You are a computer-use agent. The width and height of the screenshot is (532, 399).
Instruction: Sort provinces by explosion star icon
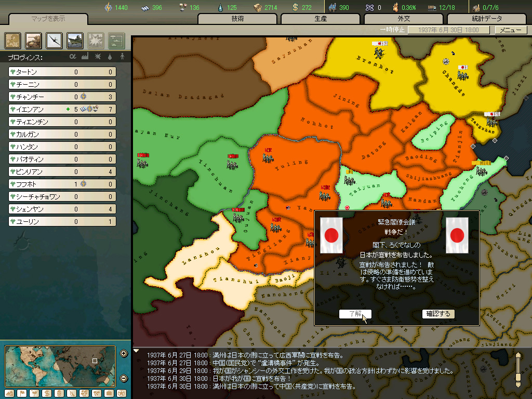pyautogui.click(x=98, y=56)
